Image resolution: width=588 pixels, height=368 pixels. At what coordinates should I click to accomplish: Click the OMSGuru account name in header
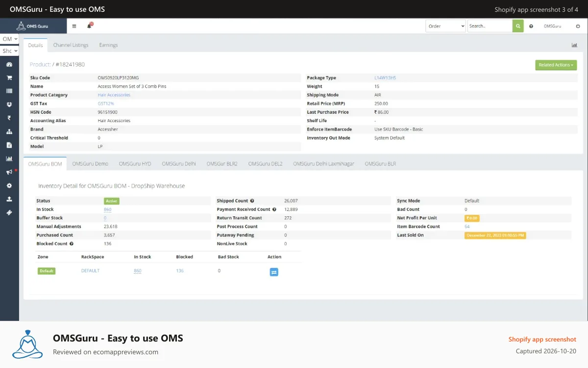click(553, 26)
